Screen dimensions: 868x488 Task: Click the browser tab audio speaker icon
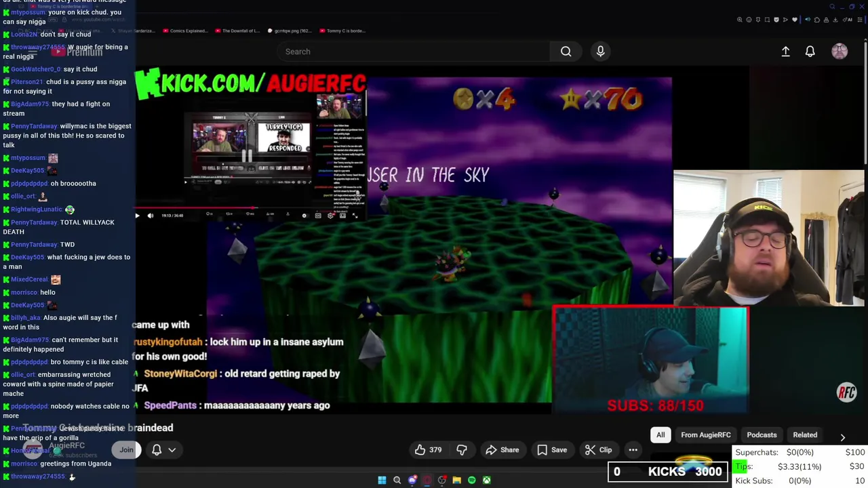[x=808, y=20]
